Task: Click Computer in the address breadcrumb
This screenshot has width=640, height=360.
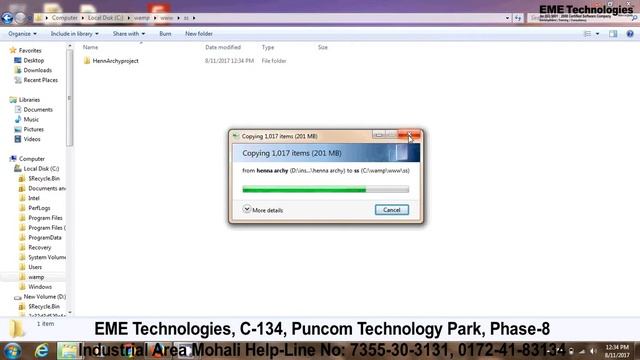Action: point(64,18)
